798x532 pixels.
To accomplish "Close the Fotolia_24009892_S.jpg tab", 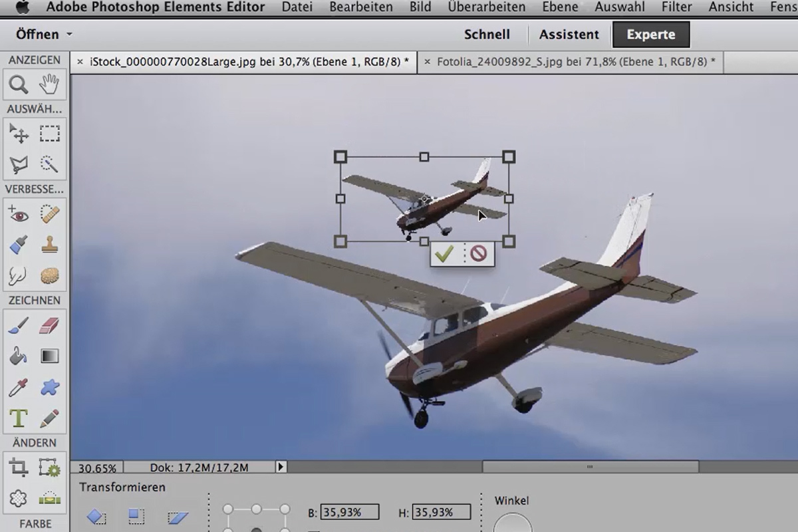I will tap(427, 62).
